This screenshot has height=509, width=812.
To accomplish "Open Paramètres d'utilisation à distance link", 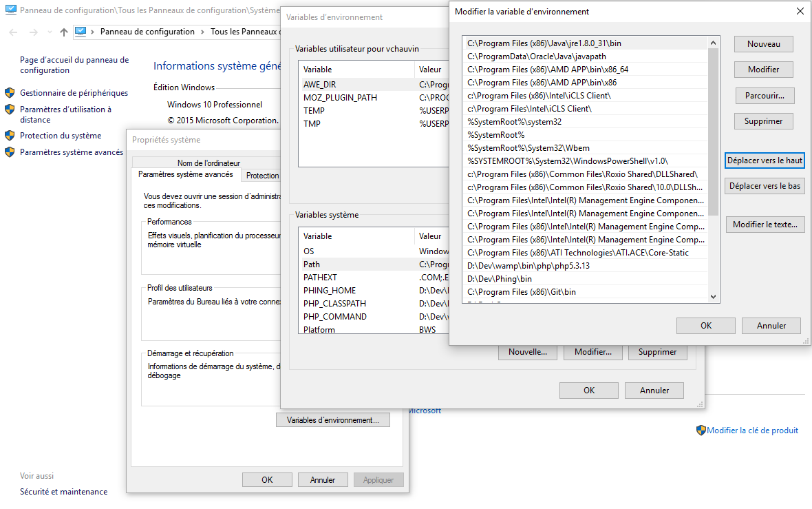I will (x=65, y=114).
